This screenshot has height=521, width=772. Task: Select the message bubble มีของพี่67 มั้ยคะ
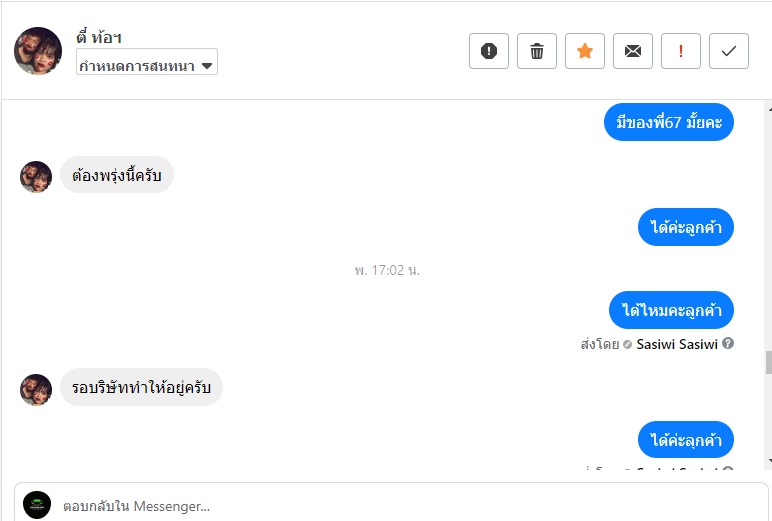(669, 123)
